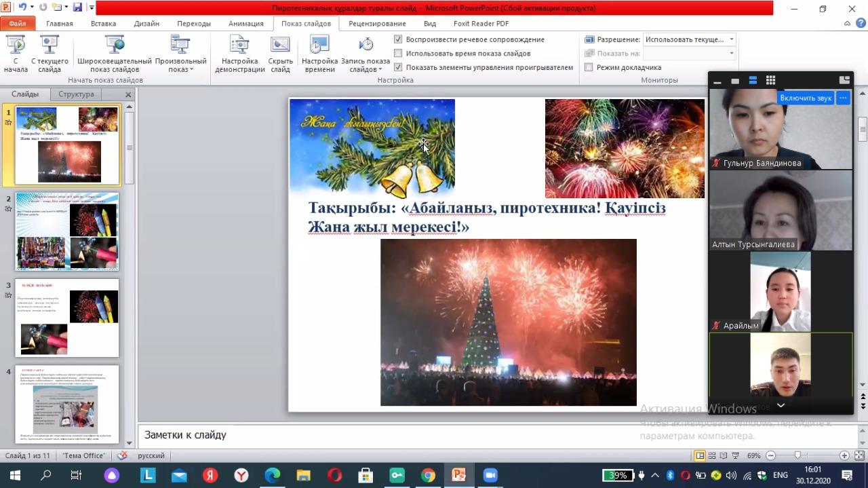Viewport: 868px width, 488px height.
Task: Open PowerPoint from Windows taskbar
Action: point(459,475)
